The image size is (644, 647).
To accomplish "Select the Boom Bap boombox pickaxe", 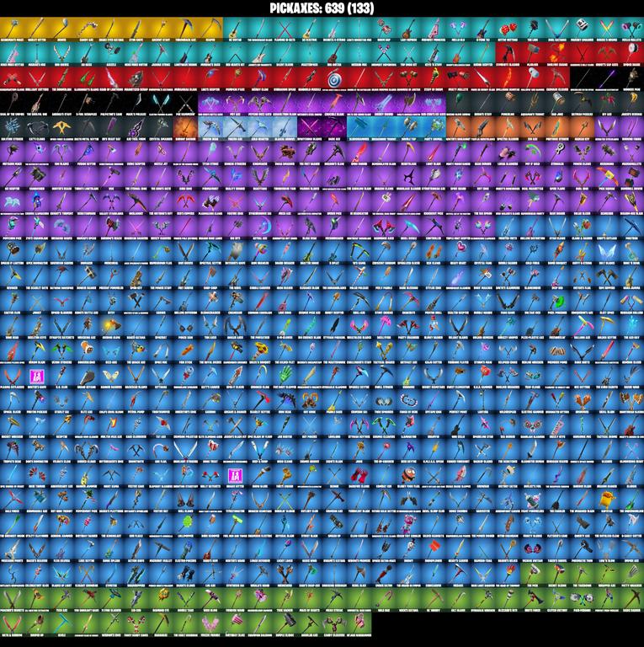I will (x=384, y=29).
